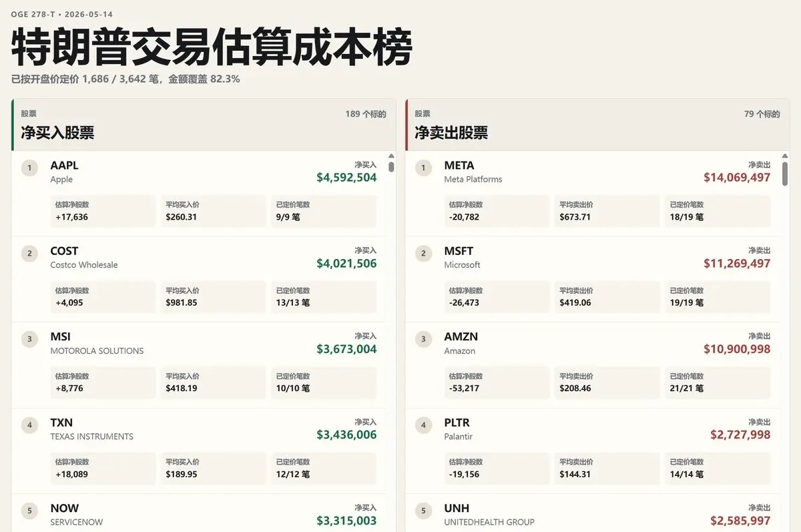Click rank 3 badge beside MSI
801x532 pixels.
29,339
